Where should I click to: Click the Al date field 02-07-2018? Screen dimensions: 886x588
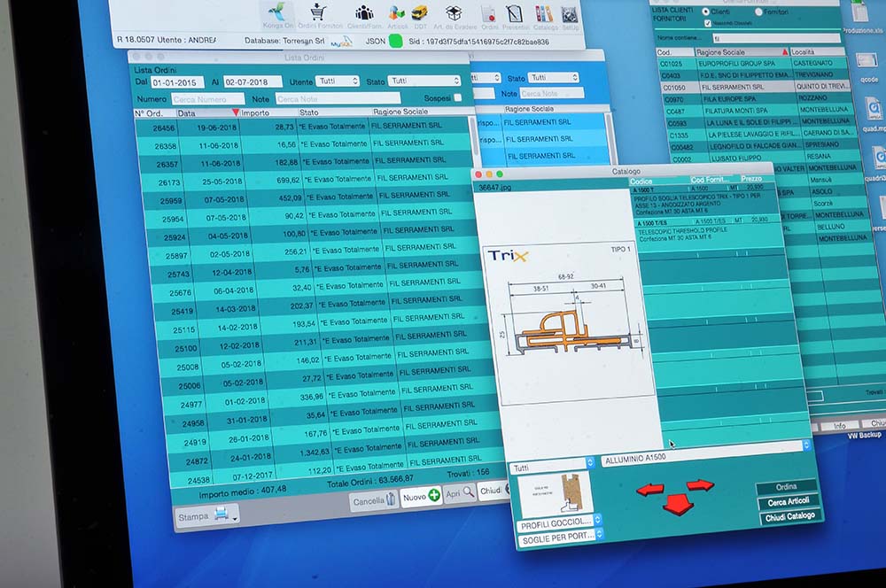(x=252, y=81)
